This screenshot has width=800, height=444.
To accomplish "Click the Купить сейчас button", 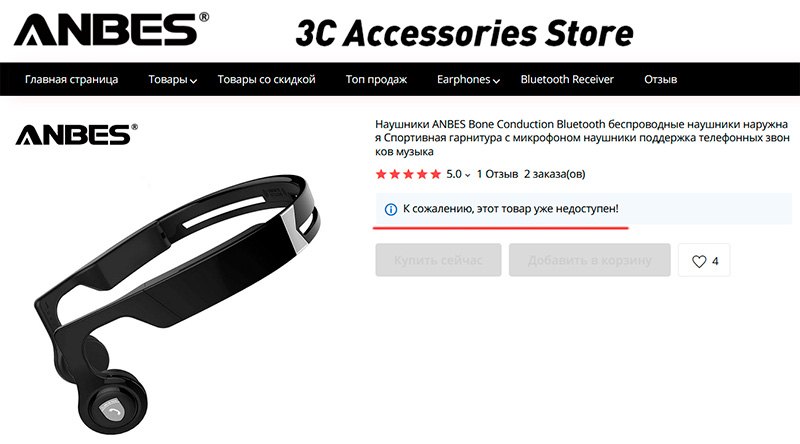I will click(x=438, y=260).
